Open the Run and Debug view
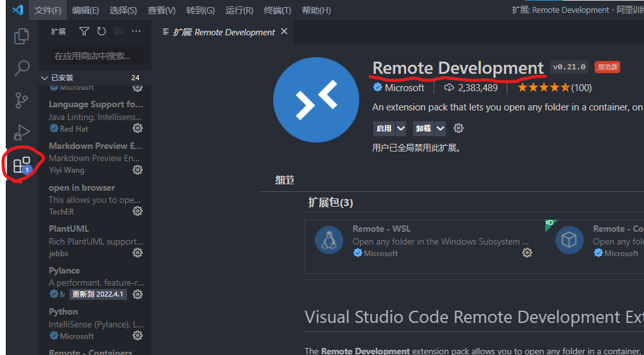 click(x=22, y=133)
